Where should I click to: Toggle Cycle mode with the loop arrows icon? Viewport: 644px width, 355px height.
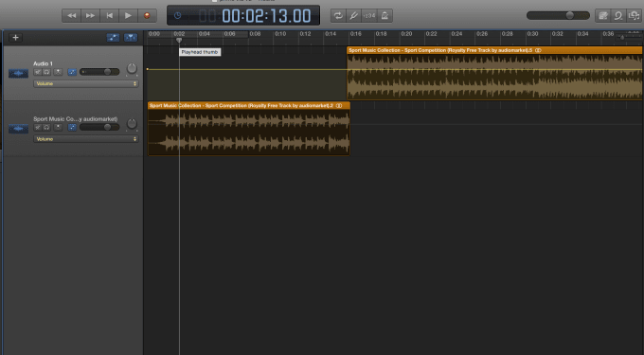[x=338, y=15]
